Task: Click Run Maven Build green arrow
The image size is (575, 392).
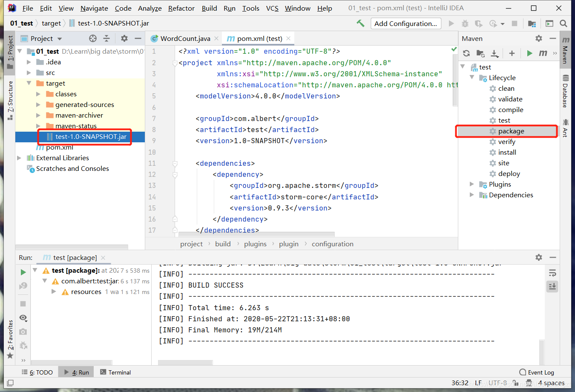Action: pos(529,53)
